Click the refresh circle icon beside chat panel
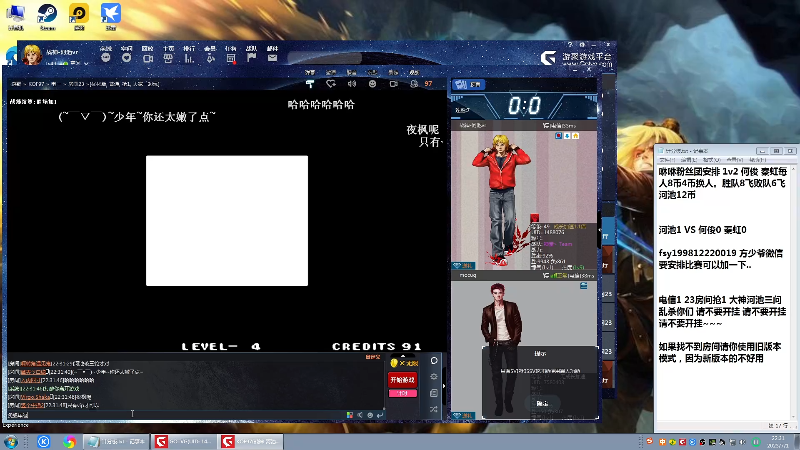Viewport: 800px width, 450px height. point(434,361)
